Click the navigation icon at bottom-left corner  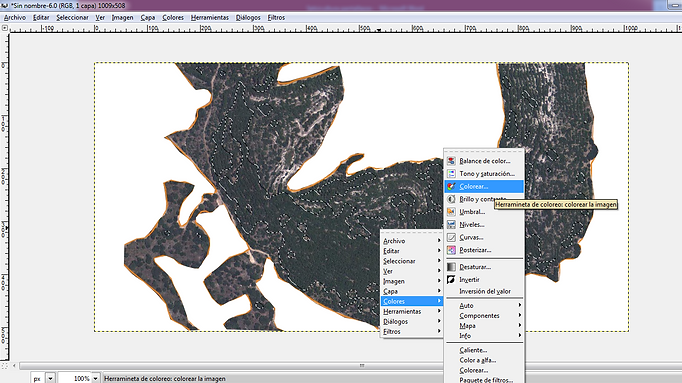[4, 366]
